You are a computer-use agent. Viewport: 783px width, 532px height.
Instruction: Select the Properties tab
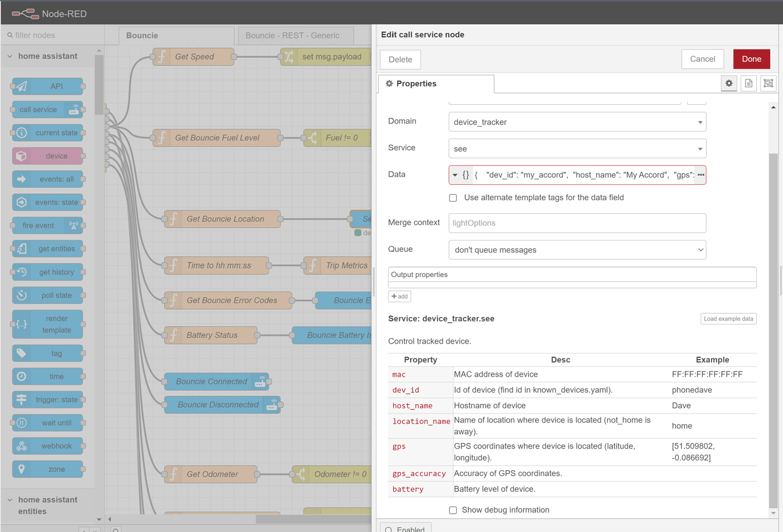click(x=436, y=84)
